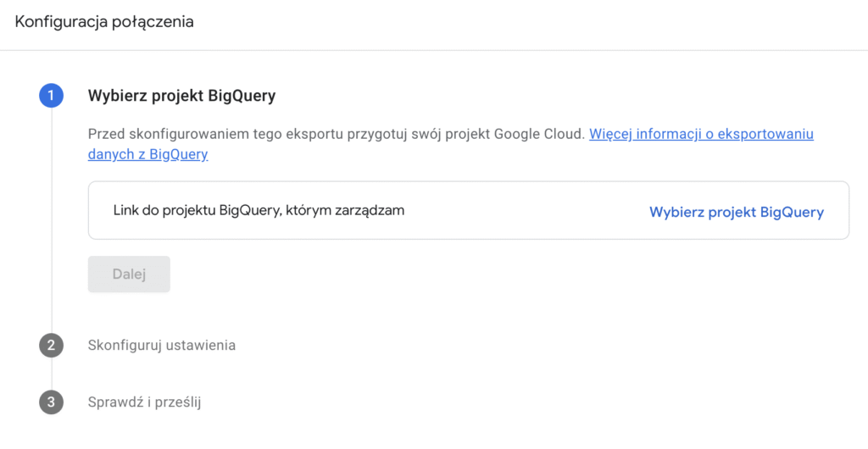868x449 pixels.
Task: Click the "Konfiguracja połączenia" page title
Action: 104,22
